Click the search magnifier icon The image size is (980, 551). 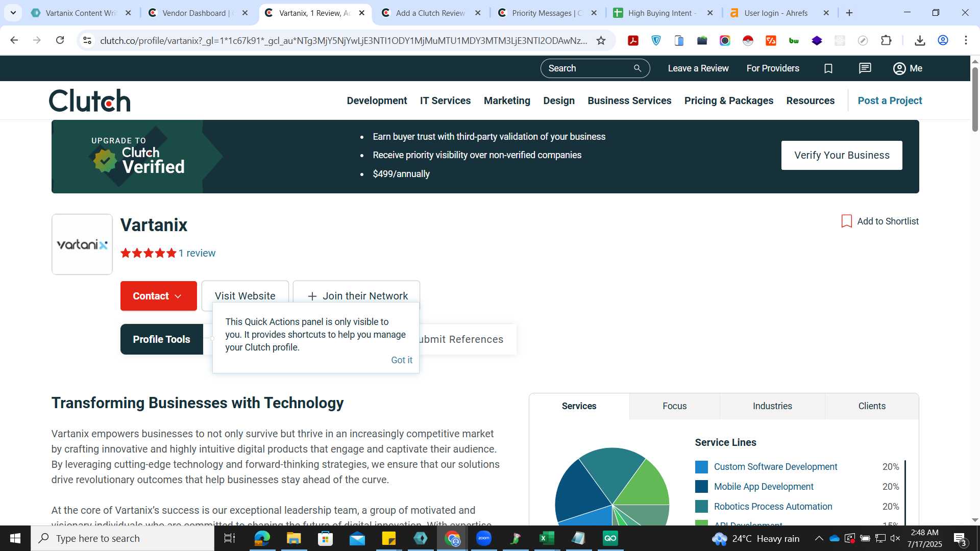[x=637, y=68]
